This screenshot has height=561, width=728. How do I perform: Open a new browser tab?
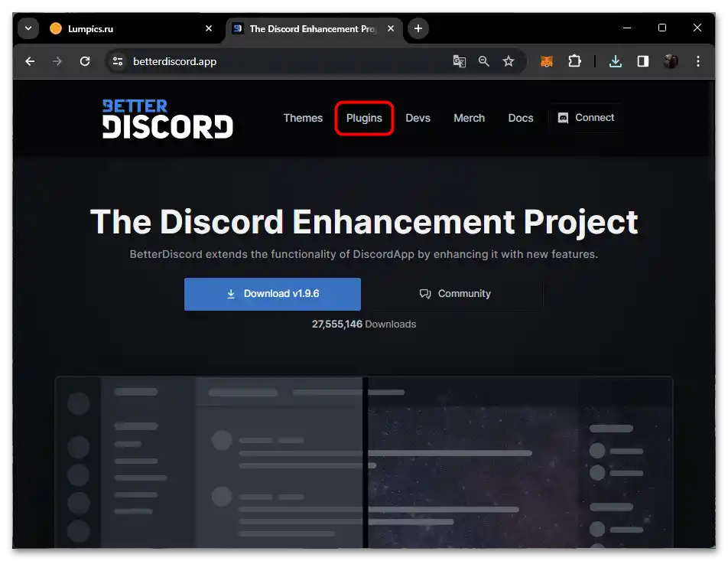[418, 28]
